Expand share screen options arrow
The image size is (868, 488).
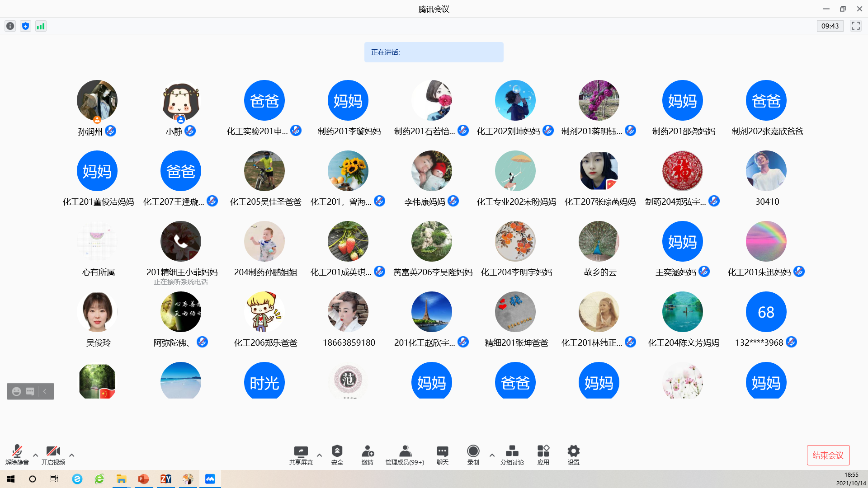point(319,455)
